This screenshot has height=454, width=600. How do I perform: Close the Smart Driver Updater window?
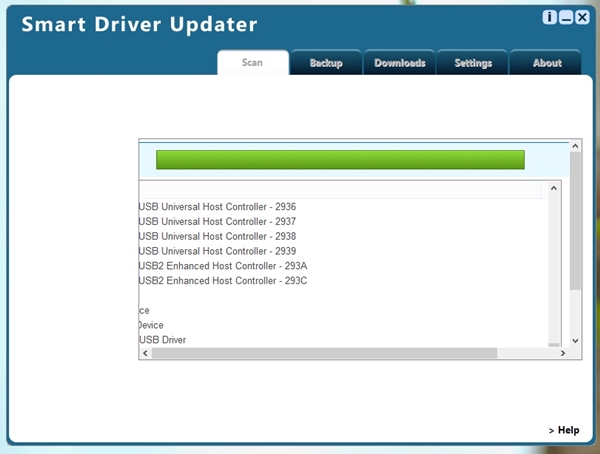pyautogui.click(x=582, y=17)
